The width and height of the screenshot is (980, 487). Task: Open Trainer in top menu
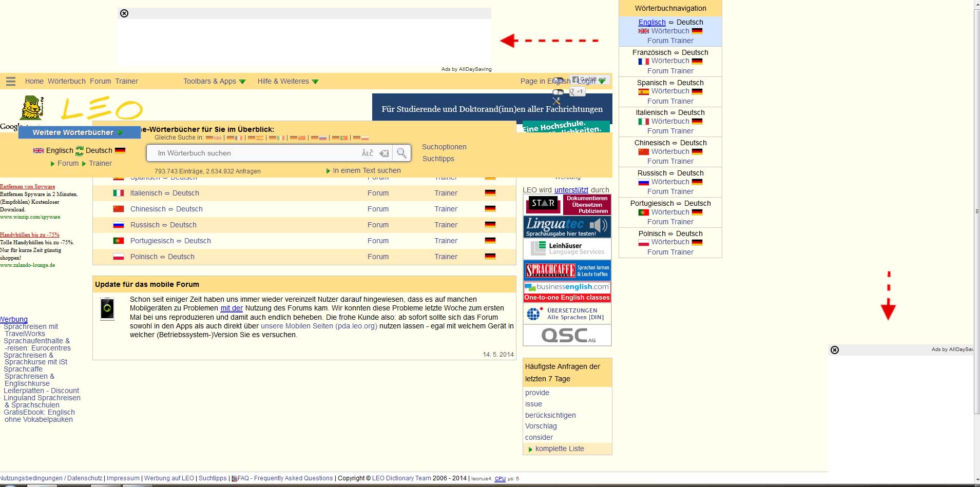point(126,81)
